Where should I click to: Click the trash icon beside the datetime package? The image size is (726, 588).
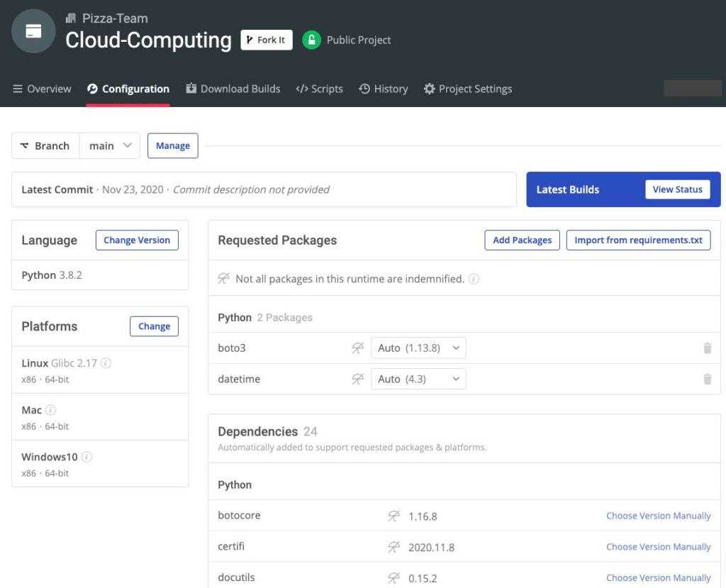pos(707,379)
